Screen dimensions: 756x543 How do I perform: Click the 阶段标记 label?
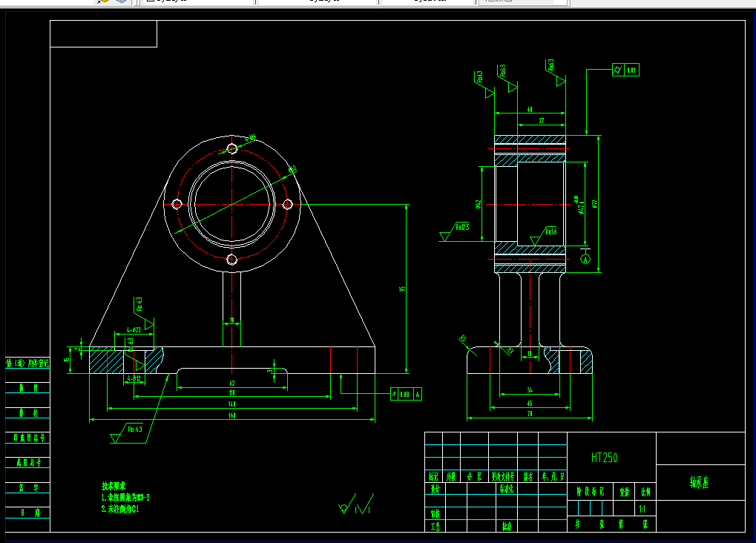[x=590, y=491]
